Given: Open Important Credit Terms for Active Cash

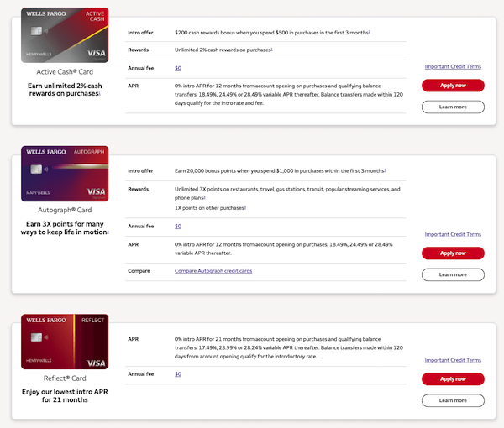Looking at the screenshot, I should [x=453, y=66].
